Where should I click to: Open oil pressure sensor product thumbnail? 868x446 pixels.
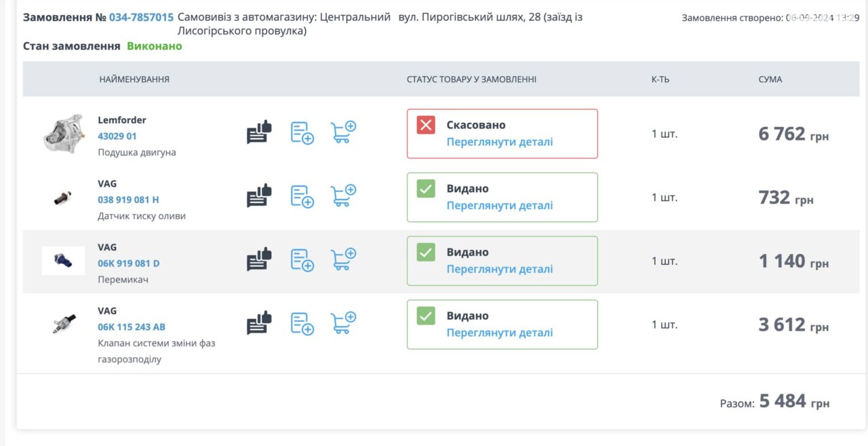pos(63,198)
